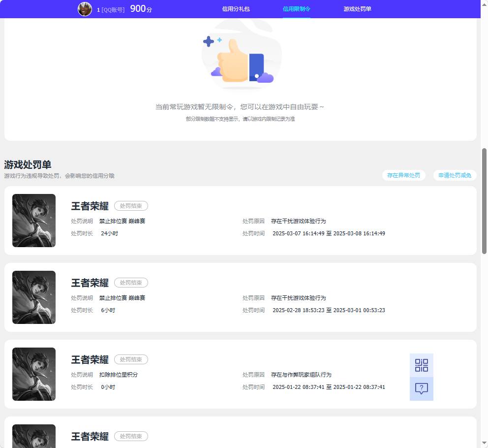Screen dimensions: 488x448
Task: Open the help question chat icon
Action: click(x=422, y=389)
